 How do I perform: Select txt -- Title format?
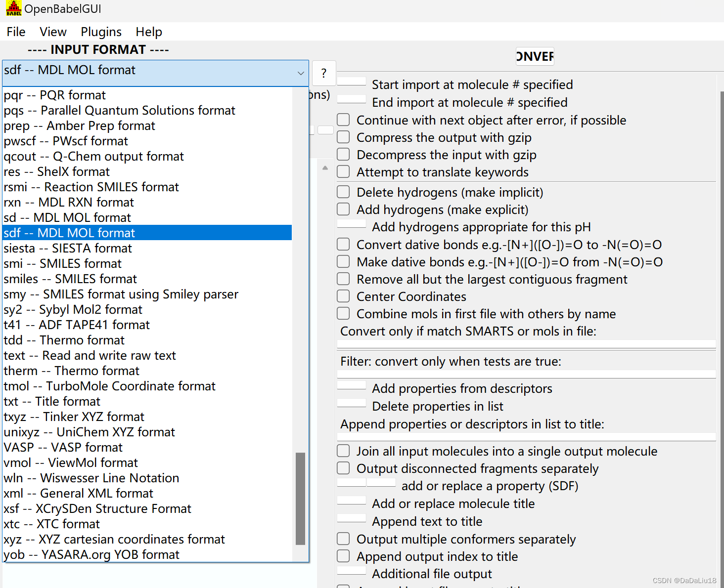pyautogui.click(x=147, y=401)
